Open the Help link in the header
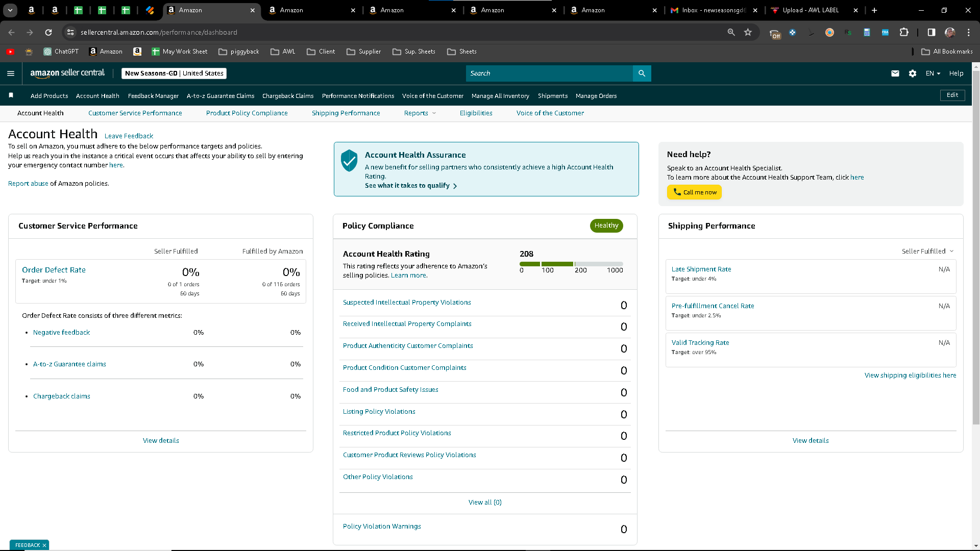Viewport: 980px width, 551px height. tap(956, 73)
